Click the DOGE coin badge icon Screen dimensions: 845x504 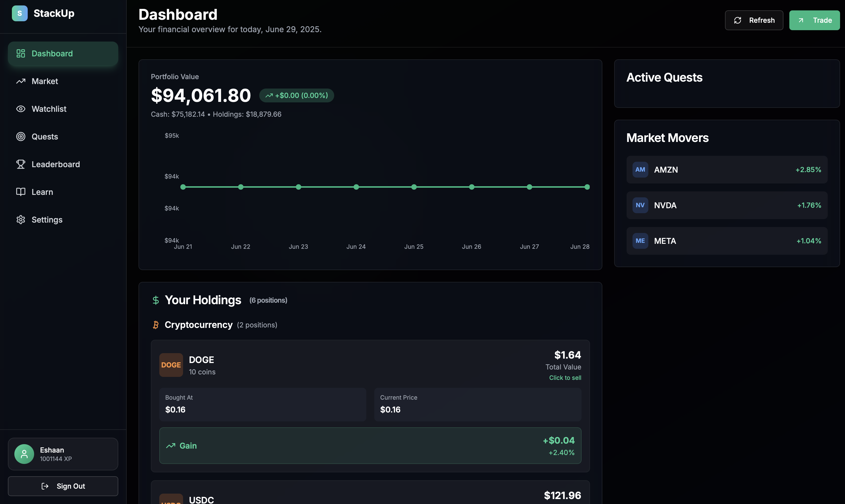click(x=171, y=365)
